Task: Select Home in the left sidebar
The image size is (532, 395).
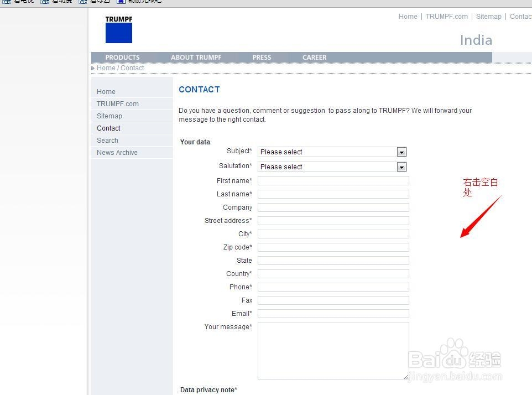Action: pos(106,92)
